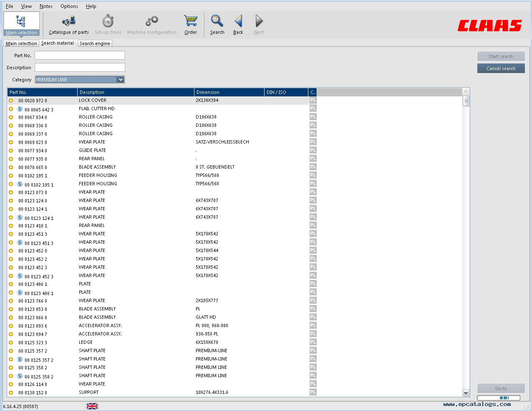
Task: Expand part 00 0123 452 0 with plus icon
Action: [11, 251]
